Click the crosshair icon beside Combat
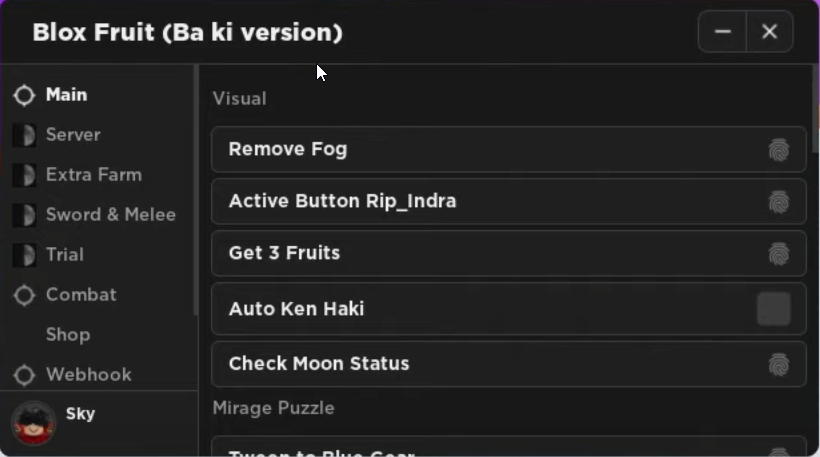820x457 pixels. pos(24,295)
